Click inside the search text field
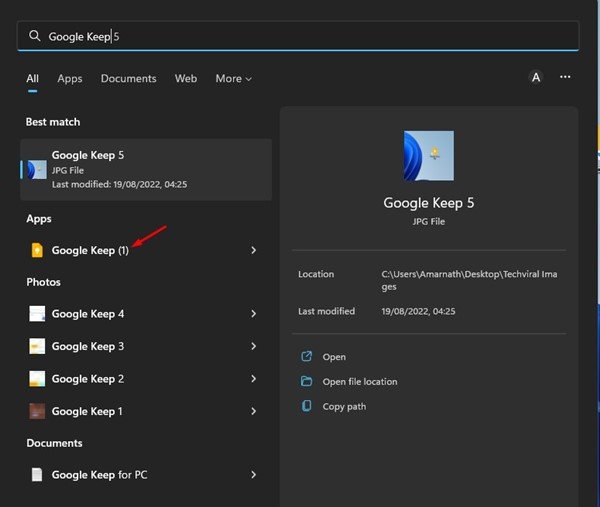 click(300, 36)
